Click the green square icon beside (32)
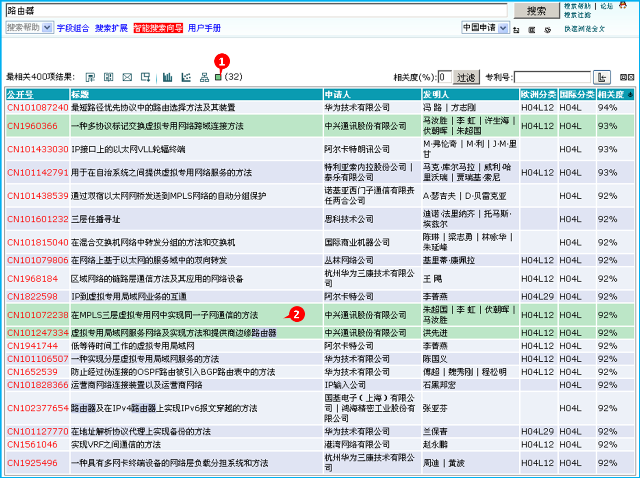The width and height of the screenshot is (640, 478). [219, 77]
